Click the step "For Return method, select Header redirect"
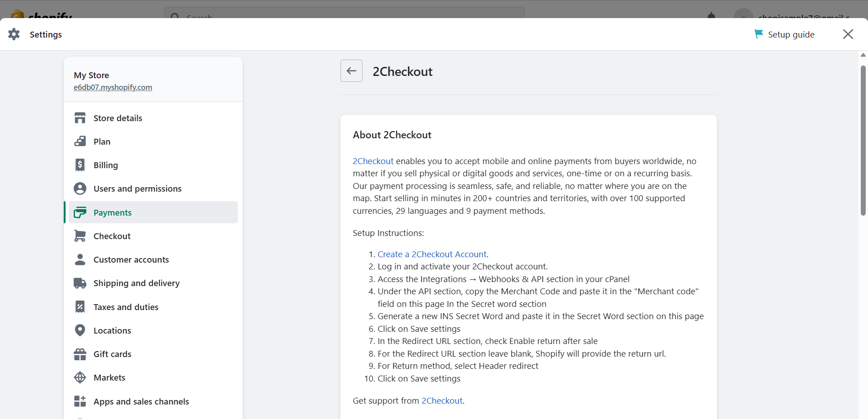Image resolution: width=868 pixels, height=419 pixels. [458, 366]
